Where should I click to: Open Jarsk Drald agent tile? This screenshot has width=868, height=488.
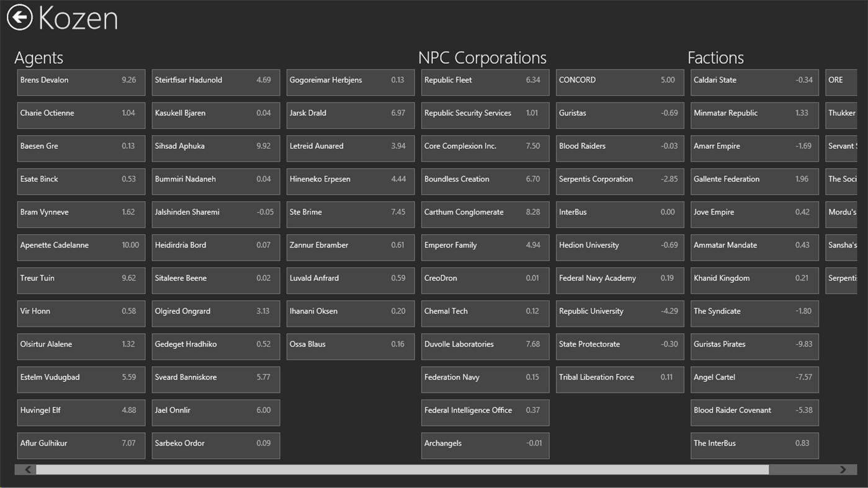point(351,115)
